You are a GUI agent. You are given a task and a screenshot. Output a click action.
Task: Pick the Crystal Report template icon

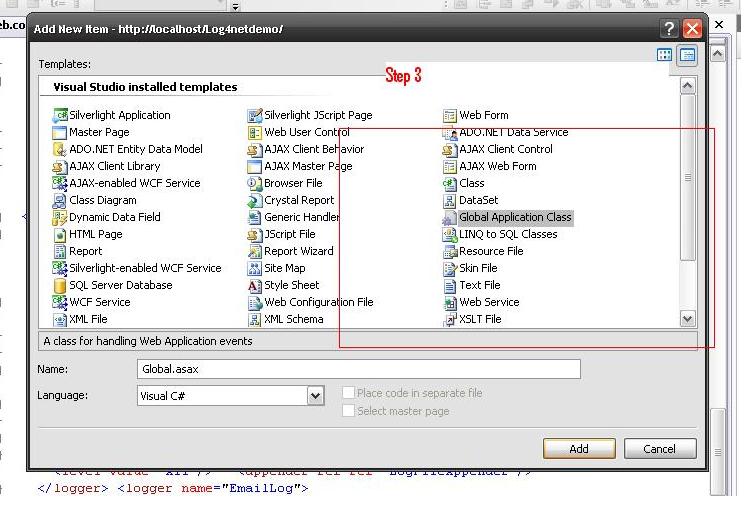255,200
